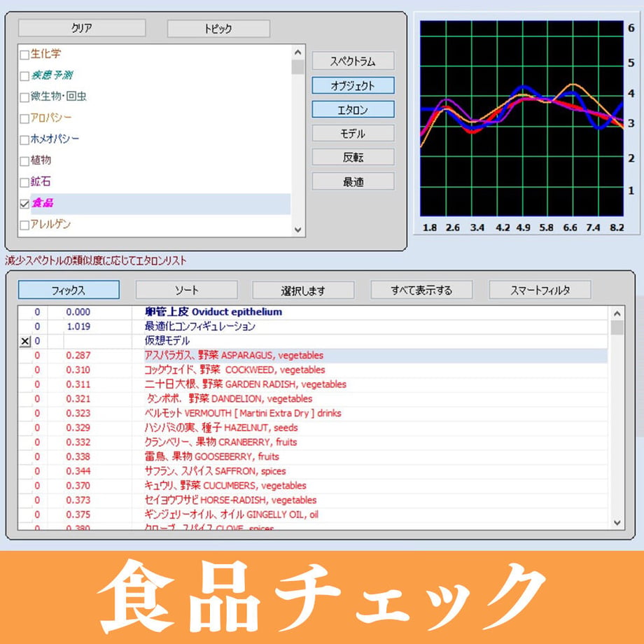Enable the 疾患予測 checkbox
The width and height of the screenshot is (644, 644).
pos(24,76)
